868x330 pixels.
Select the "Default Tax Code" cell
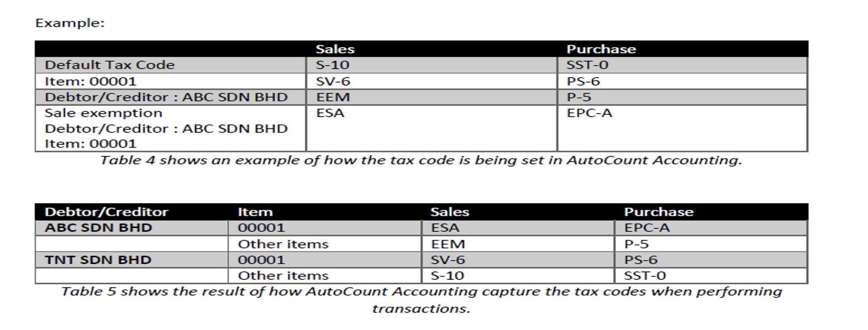coord(110,65)
